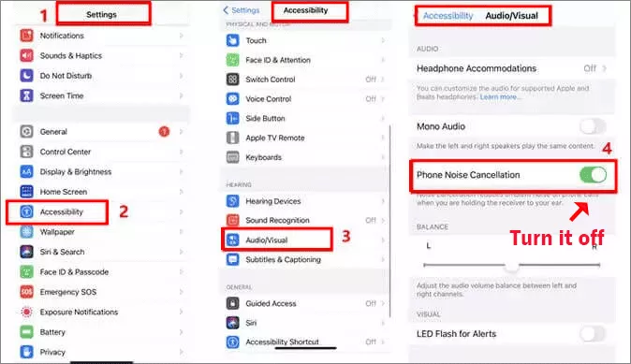Tap the Siri & Search icon
This screenshot has width=631, height=364.
(x=26, y=252)
